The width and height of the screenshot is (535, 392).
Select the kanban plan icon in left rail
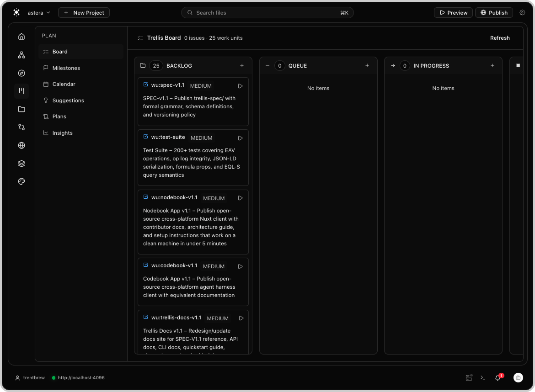pos(21,91)
